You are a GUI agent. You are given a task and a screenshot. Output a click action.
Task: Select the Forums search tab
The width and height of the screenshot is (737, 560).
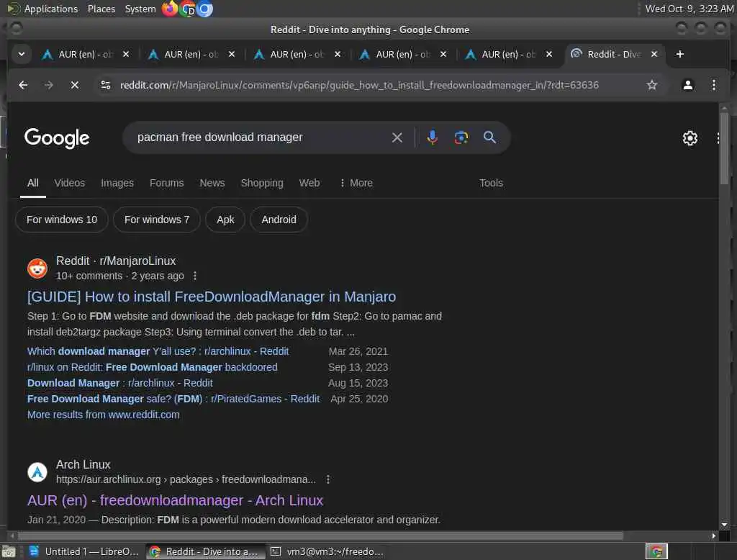(166, 183)
